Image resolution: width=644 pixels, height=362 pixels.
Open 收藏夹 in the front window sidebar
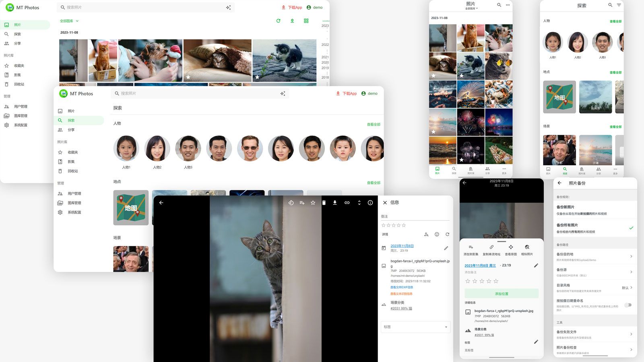(x=73, y=152)
